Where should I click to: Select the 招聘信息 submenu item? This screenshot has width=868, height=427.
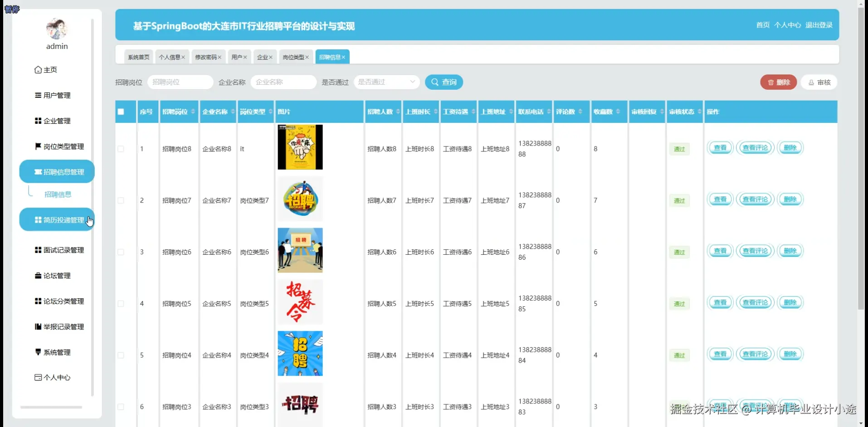click(x=58, y=194)
